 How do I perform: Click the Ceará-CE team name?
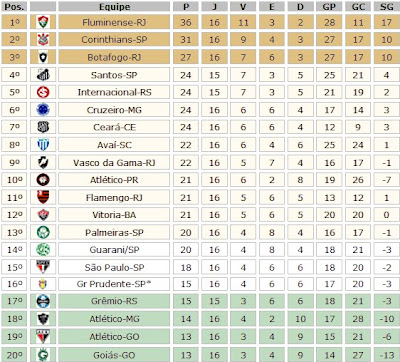[x=114, y=127]
